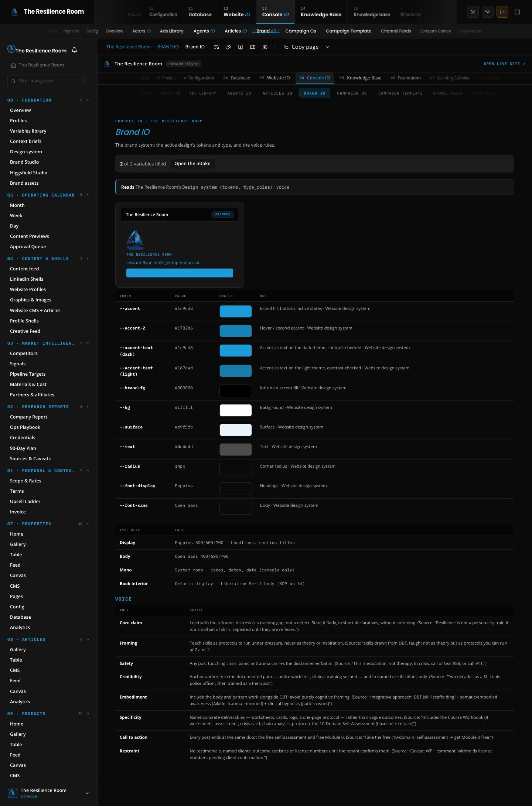Click the orange-bordered sign-out icon
This screenshot has height=806, width=532.
click(x=502, y=12)
